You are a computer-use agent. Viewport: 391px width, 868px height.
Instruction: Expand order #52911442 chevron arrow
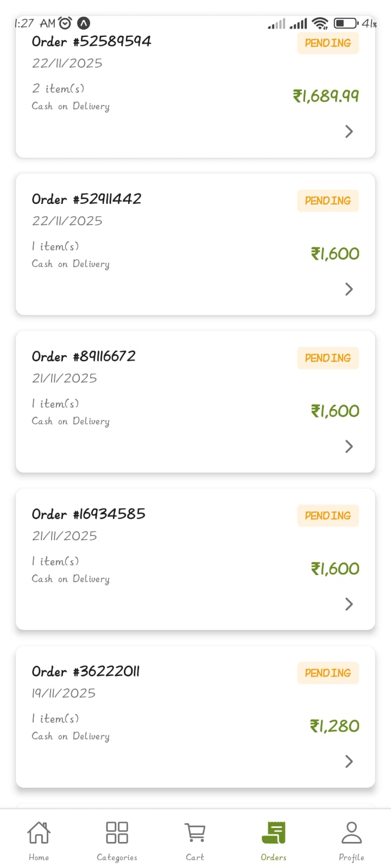pyautogui.click(x=349, y=289)
